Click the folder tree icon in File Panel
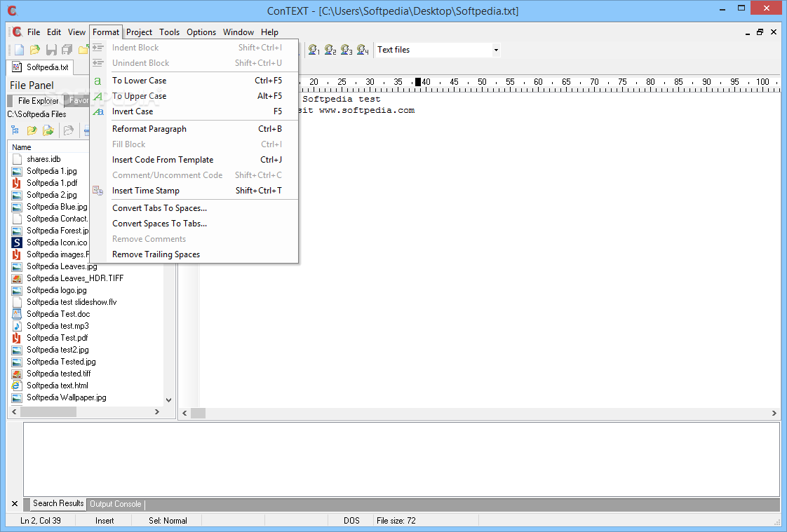Screen dimensions: 787x532 tap(15, 130)
